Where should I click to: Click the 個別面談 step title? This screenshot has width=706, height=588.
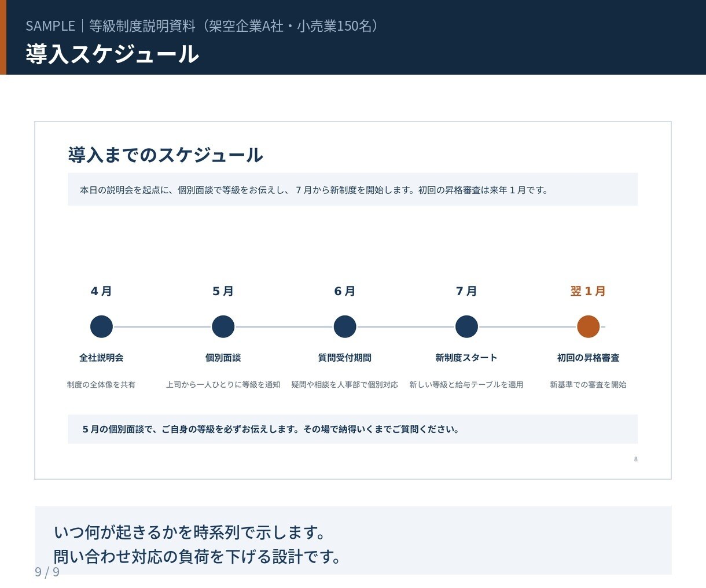[223, 358]
